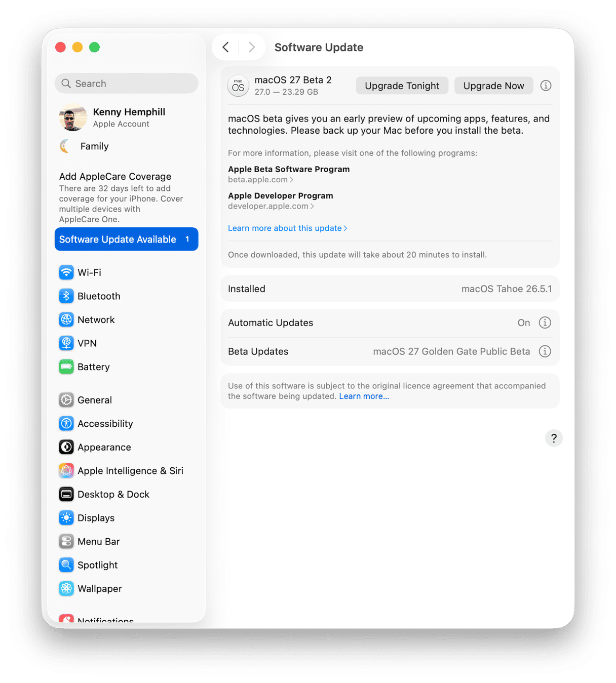
Task: Click the Family icon in sidebar
Action: coord(65,146)
